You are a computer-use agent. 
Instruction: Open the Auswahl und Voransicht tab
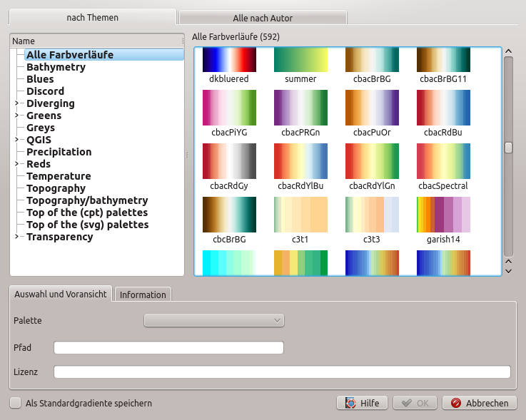pyautogui.click(x=61, y=294)
